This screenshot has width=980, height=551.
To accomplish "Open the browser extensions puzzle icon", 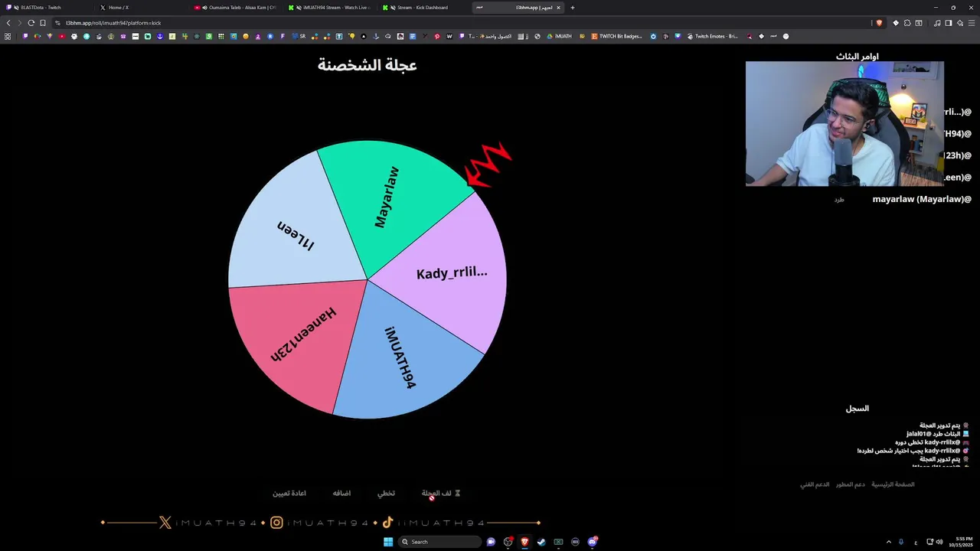I will point(907,23).
